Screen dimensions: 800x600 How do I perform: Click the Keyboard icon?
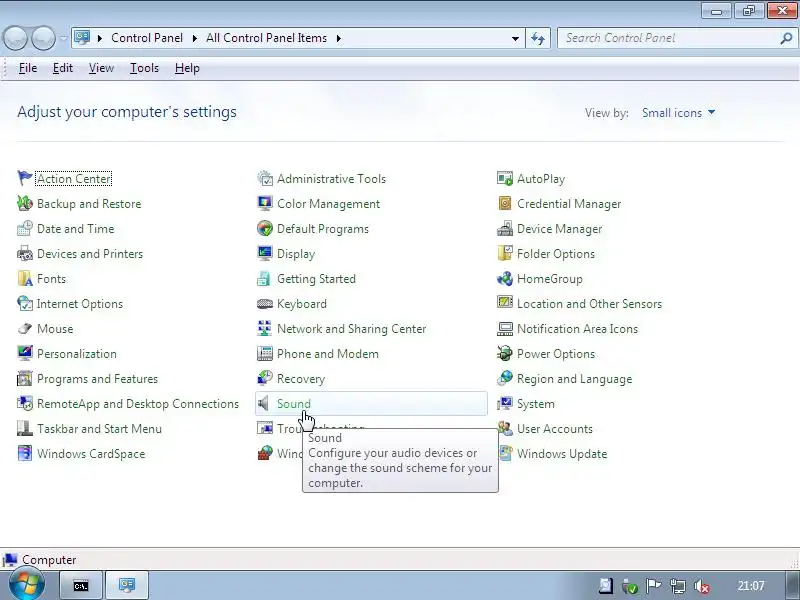pyautogui.click(x=265, y=303)
